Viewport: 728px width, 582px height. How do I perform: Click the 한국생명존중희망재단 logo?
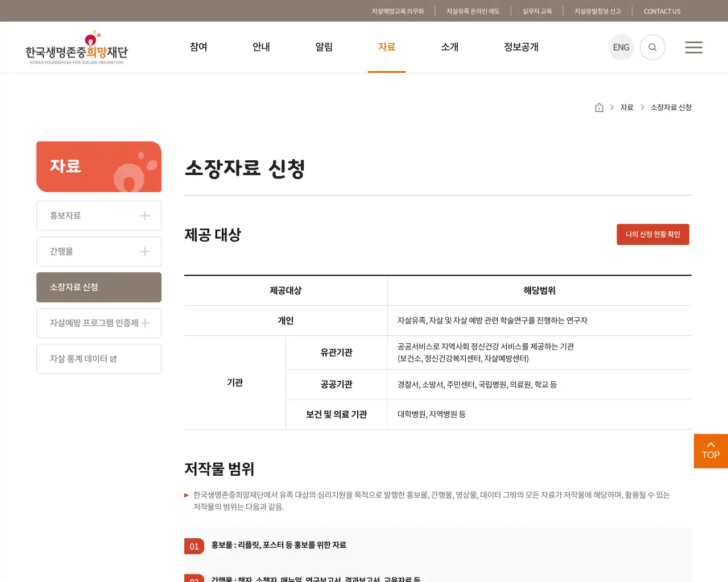(x=78, y=47)
